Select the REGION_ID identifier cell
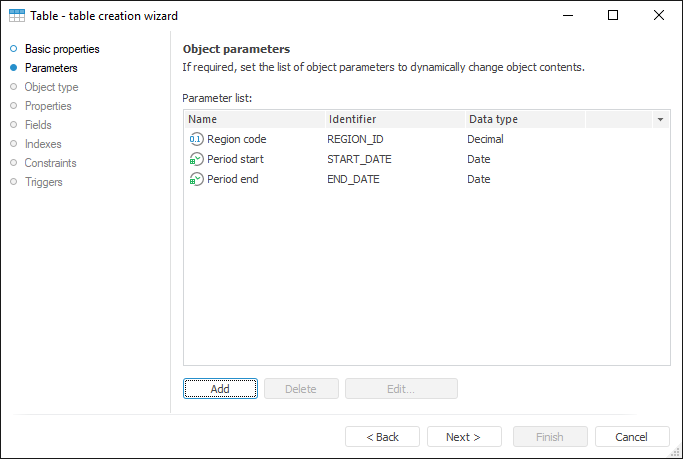Viewport: 685px width, 461px height. coord(355,139)
